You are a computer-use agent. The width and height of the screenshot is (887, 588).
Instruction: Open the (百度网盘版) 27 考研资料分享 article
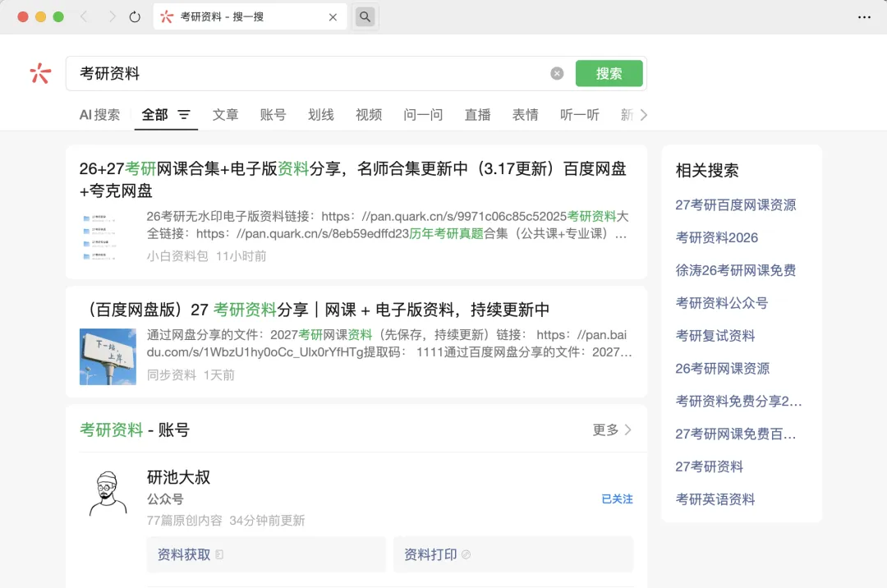315,310
